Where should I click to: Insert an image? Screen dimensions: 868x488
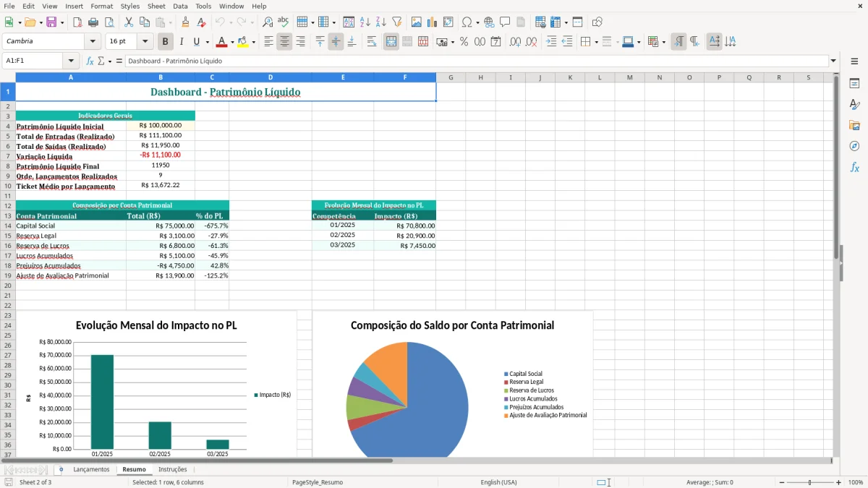tap(417, 22)
